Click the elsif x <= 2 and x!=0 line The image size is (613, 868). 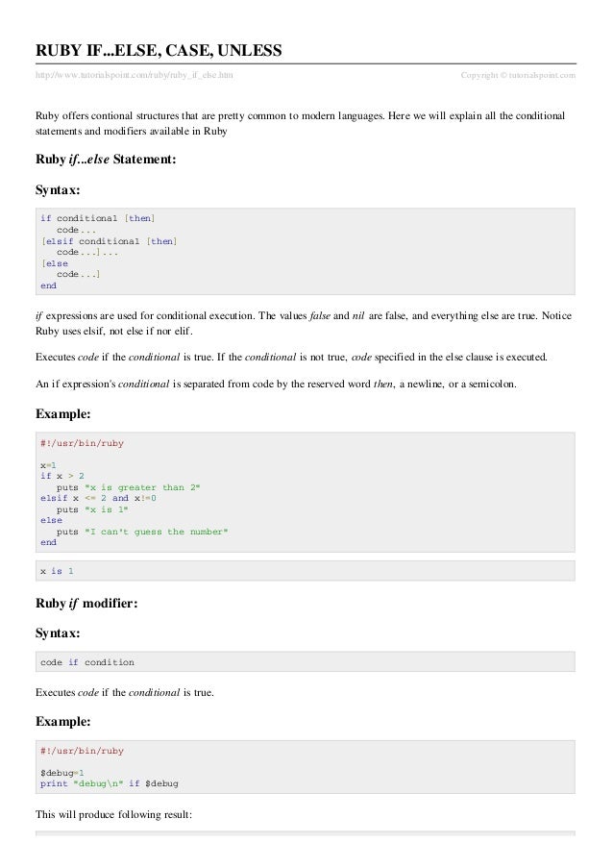coord(98,498)
